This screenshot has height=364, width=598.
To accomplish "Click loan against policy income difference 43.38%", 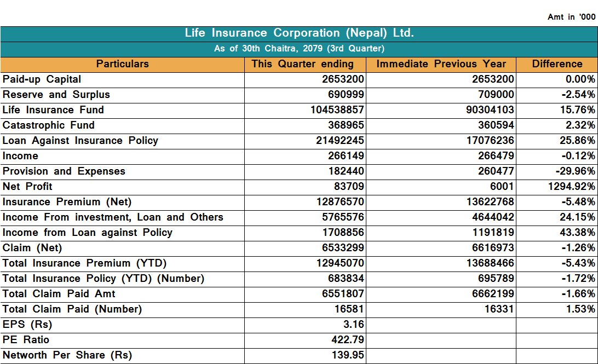I will [578, 233].
